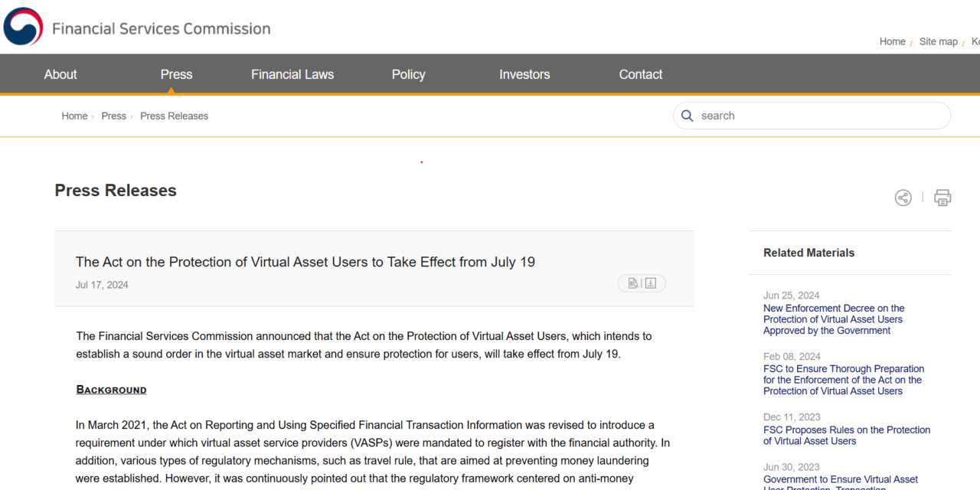Viewport: 980px width, 490px height.
Task: Open FSC Proposes Rules on Protection article
Action: tap(847, 435)
